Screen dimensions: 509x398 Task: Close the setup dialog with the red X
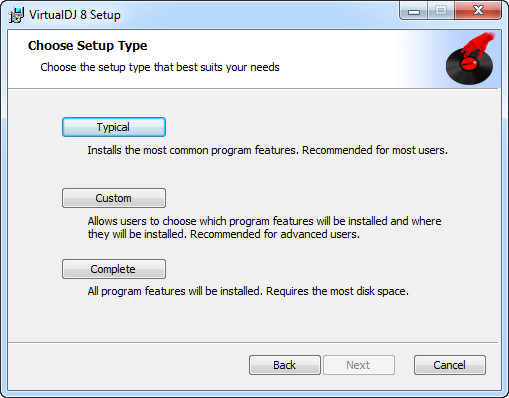tap(478, 11)
